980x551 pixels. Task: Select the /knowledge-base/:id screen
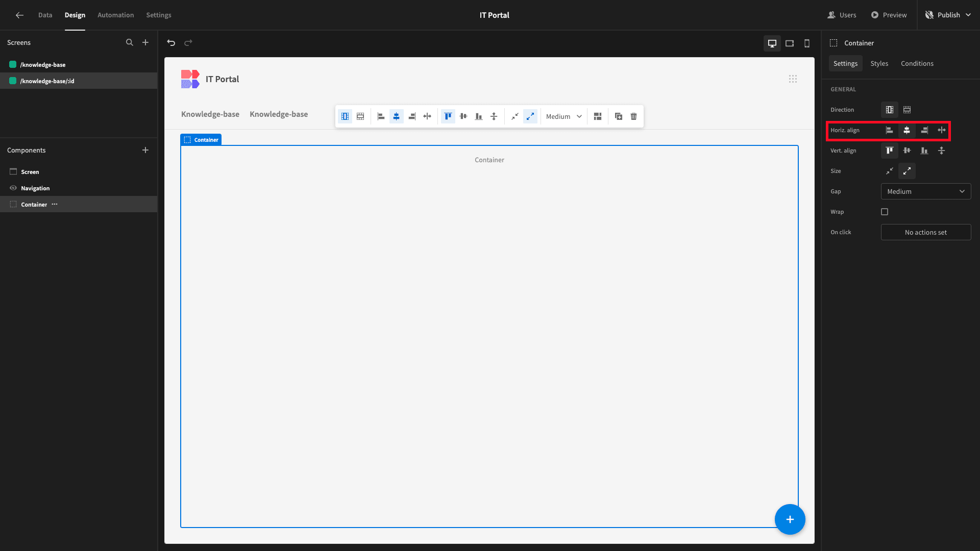tap(79, 81)
